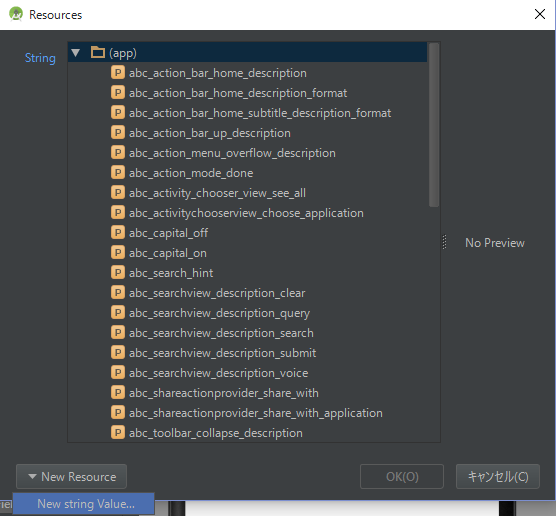Click the P icon beside abc_search_hint
This screenshot has width=556, height=516.
pos(118,273)
